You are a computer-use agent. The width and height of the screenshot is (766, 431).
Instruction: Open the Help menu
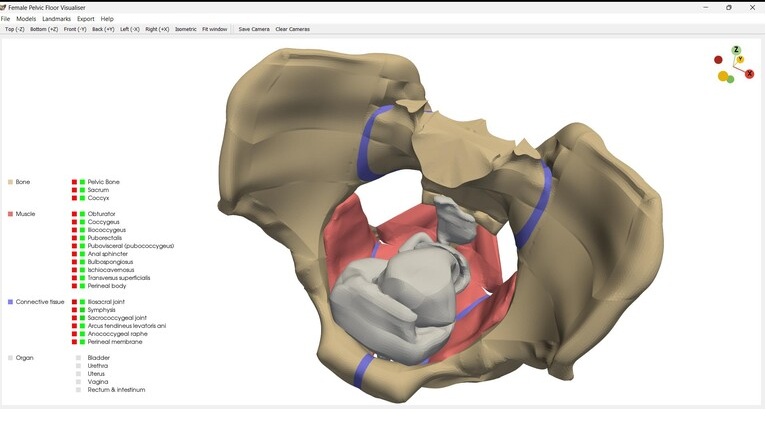coord(107,19)
